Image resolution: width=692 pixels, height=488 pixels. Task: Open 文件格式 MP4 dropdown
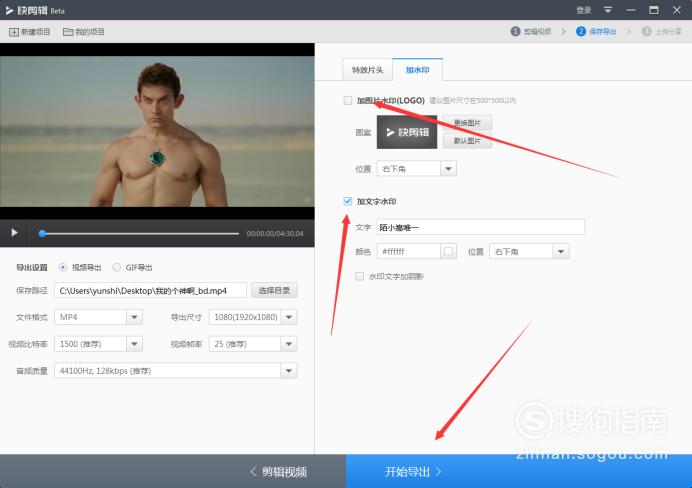click(98, 317)
